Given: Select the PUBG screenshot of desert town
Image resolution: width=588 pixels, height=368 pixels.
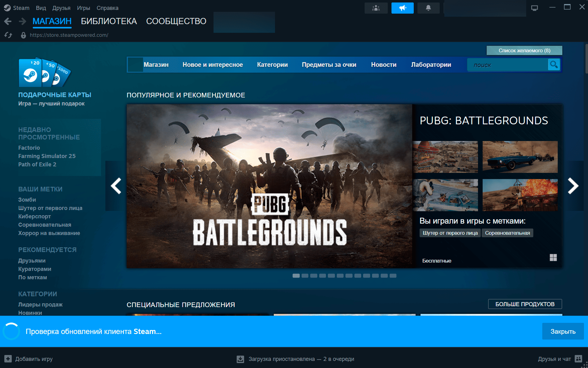Looking at the screenshot, I should 445,157.
